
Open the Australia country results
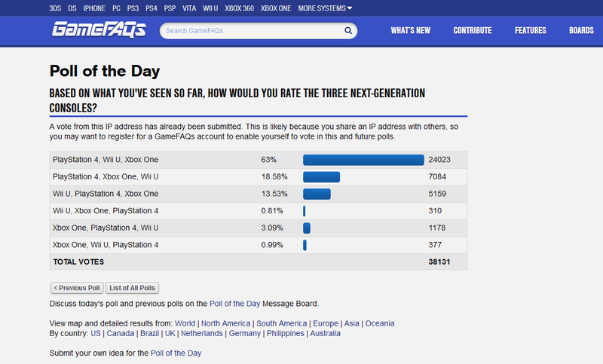coord(325,333)
